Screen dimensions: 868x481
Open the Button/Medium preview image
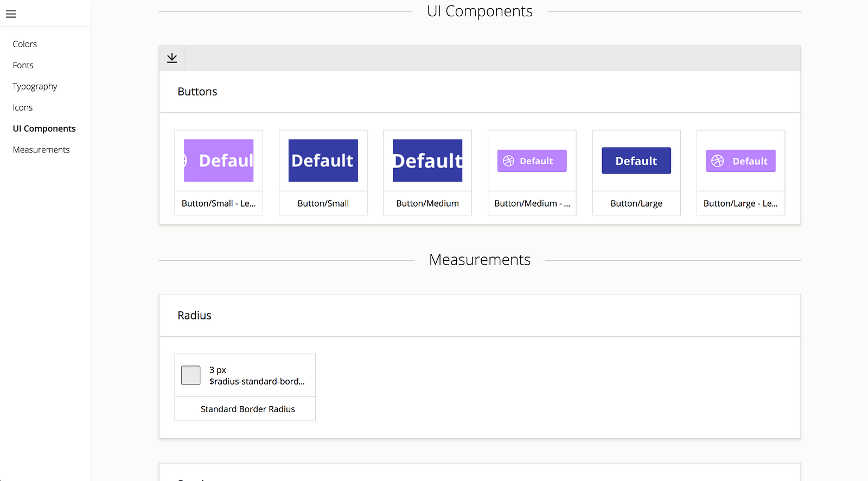coord(427,161)
